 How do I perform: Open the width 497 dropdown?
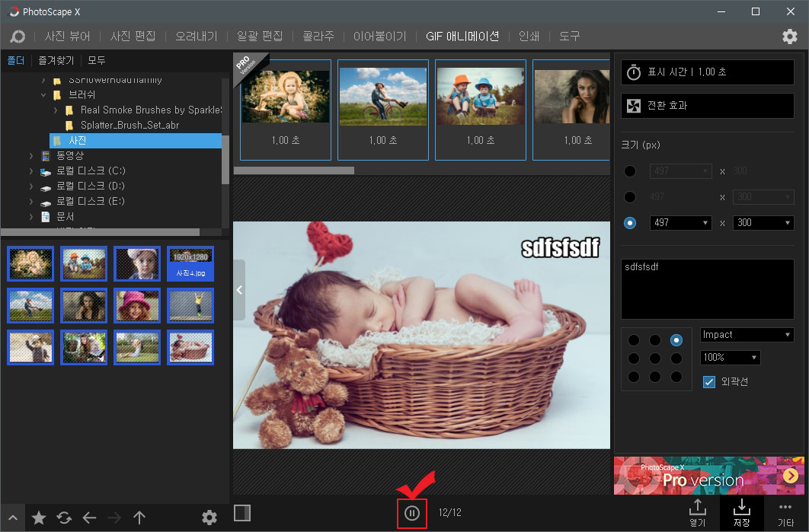(680, 223)
